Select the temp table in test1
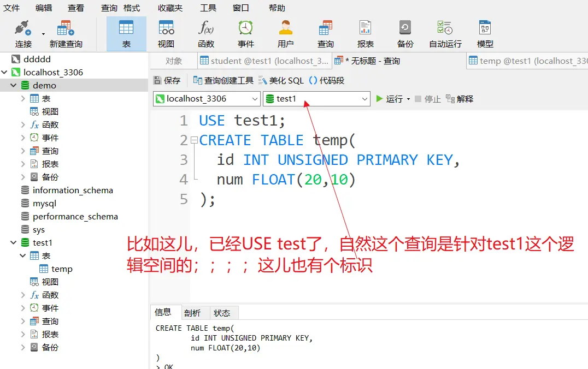The width and height of the screenshot is (588, 369). tap(56, 269)
